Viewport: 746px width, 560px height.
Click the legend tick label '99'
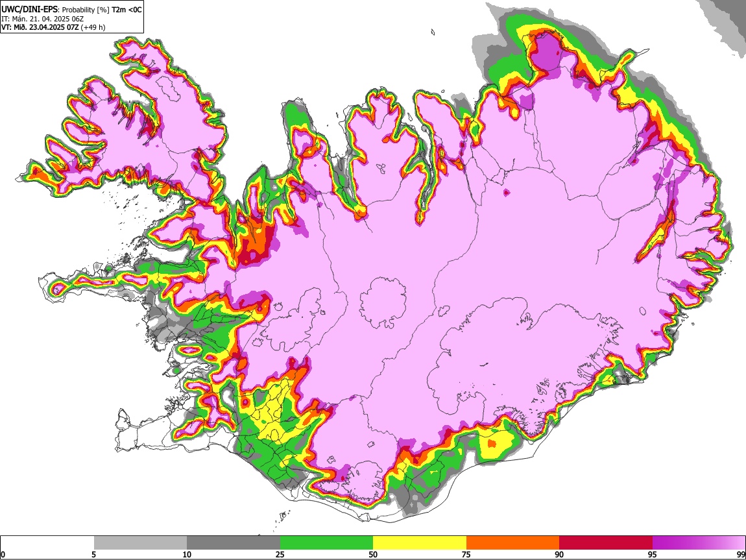(x=741, y=555)
